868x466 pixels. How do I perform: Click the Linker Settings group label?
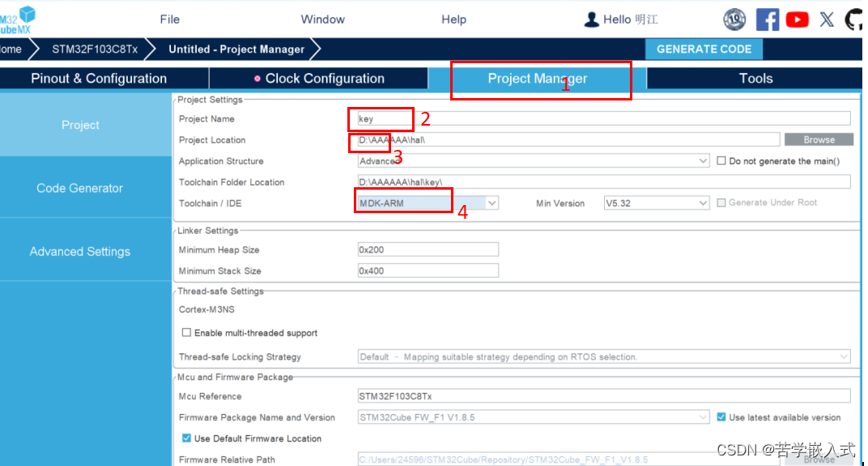click(207, 230)
